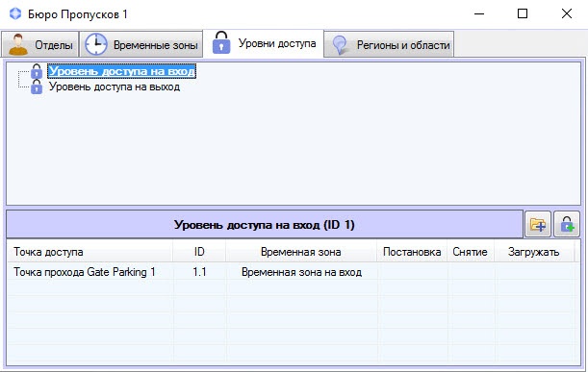
Task: Click the person icon on Отделы tab
Action: (x=17, y=44)
